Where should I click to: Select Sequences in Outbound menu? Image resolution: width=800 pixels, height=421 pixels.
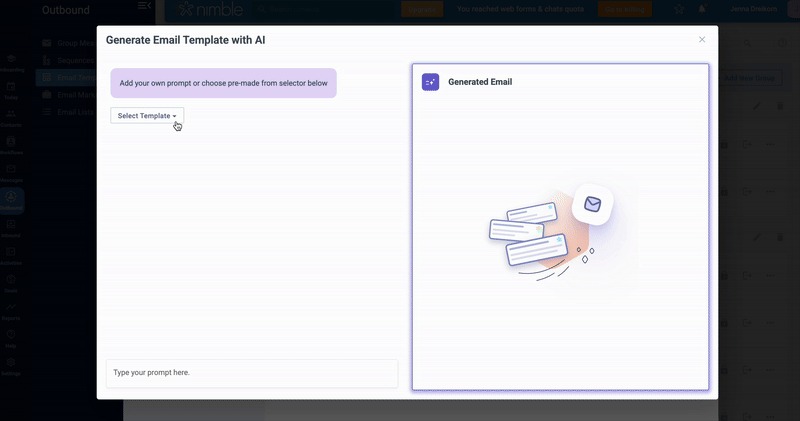point(68,60)
